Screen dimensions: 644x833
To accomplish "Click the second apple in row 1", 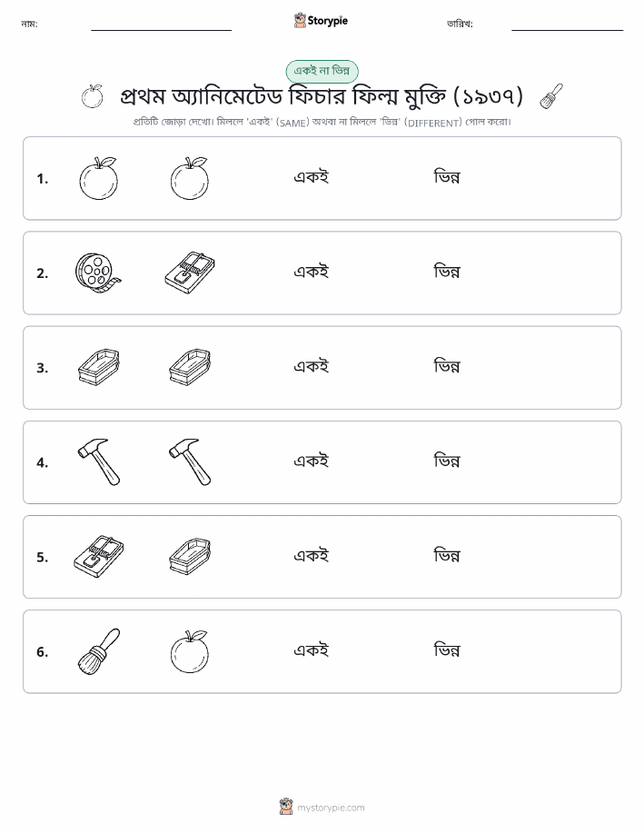I will pos(190,178).
